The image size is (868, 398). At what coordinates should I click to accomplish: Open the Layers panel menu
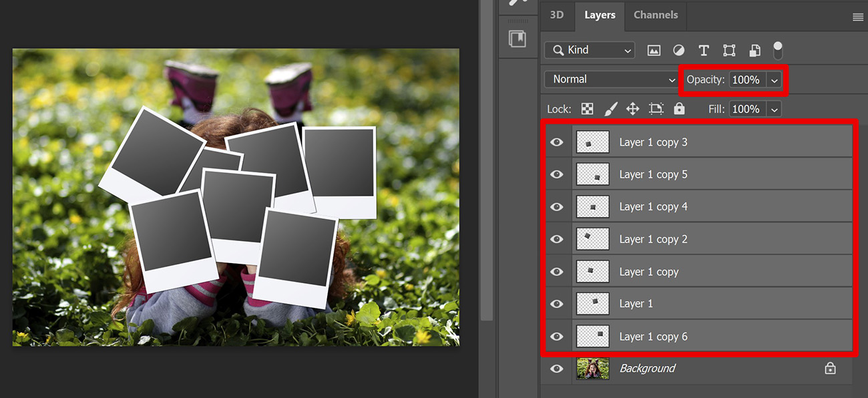pos(857,17)
